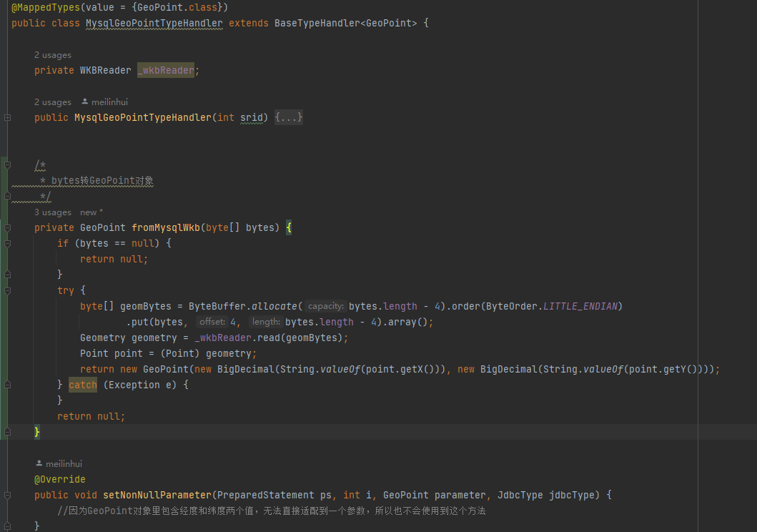Screen dimensions: 757x532
Task: Click the offset: parameter hint
Action: click(x=212, y=322)
